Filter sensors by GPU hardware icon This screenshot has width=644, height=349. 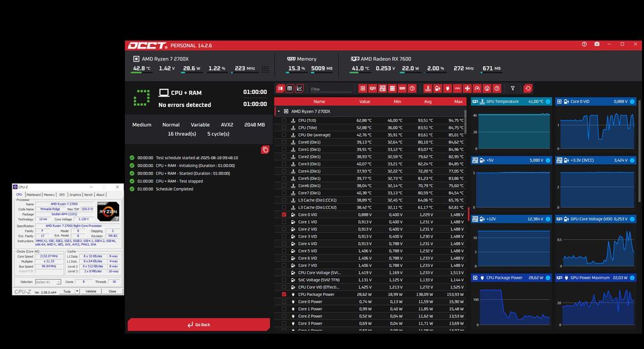click(372, 88)
